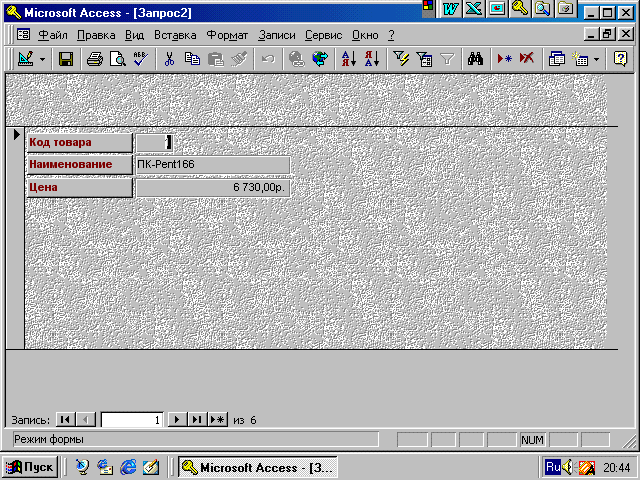Click the Paste clipboard icon

pyautogui.click(x=216, y=59)
